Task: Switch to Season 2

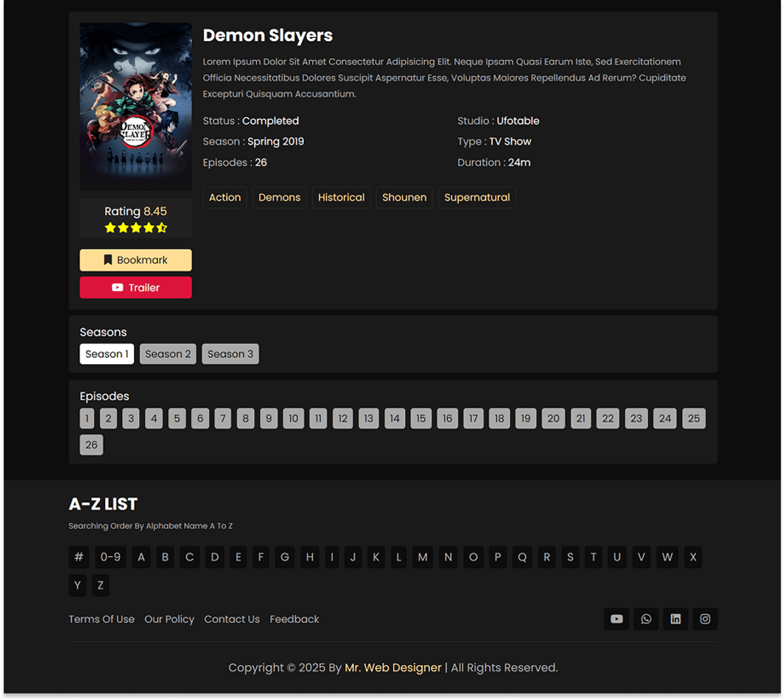Action: coord(168,354)
